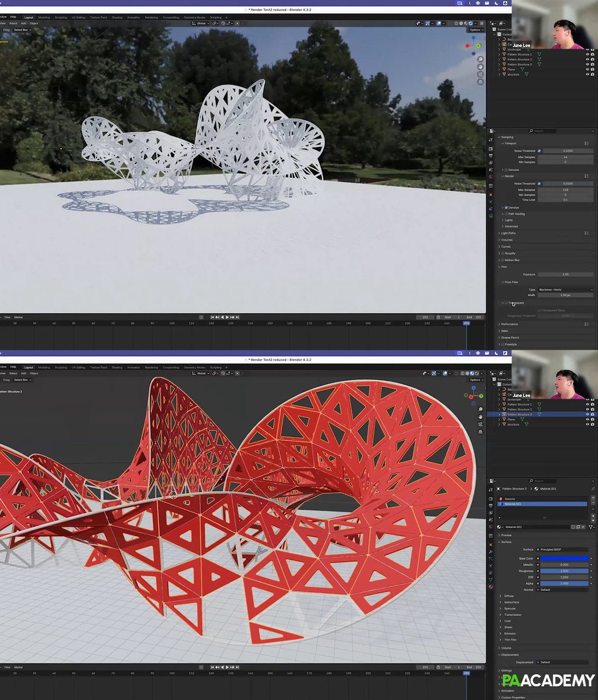Open the Help menu in the white-model window
598x700 pixels.
click(x=13, y=17)
